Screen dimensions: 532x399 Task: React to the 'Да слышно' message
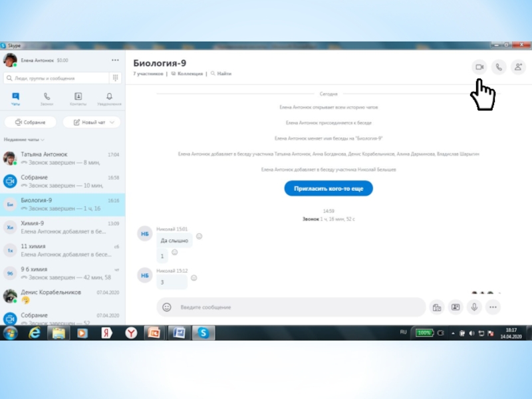pos(199,236)
